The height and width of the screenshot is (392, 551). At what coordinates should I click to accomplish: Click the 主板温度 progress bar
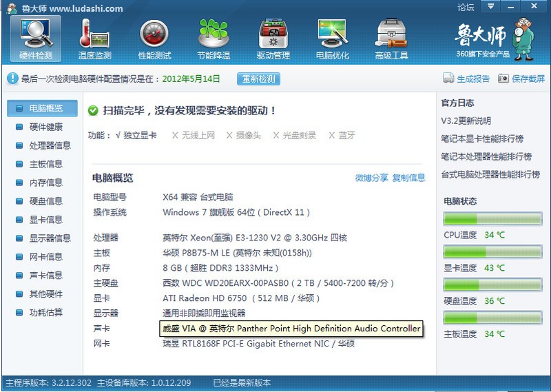pyautogui.click(x=492, y=318)
